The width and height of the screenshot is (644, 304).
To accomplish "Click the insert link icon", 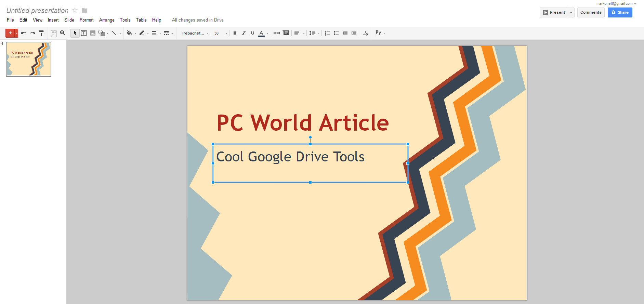I will 277,33.
